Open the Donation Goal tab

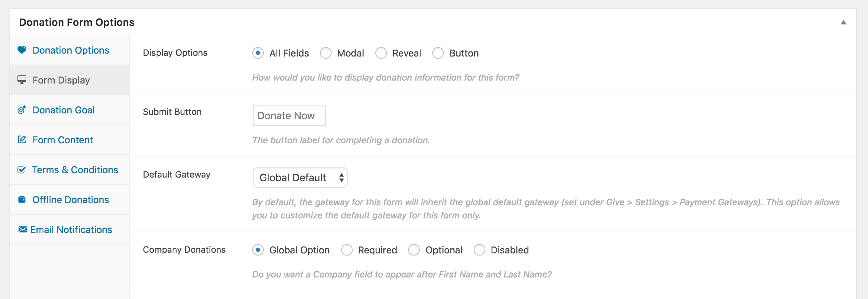70,110
